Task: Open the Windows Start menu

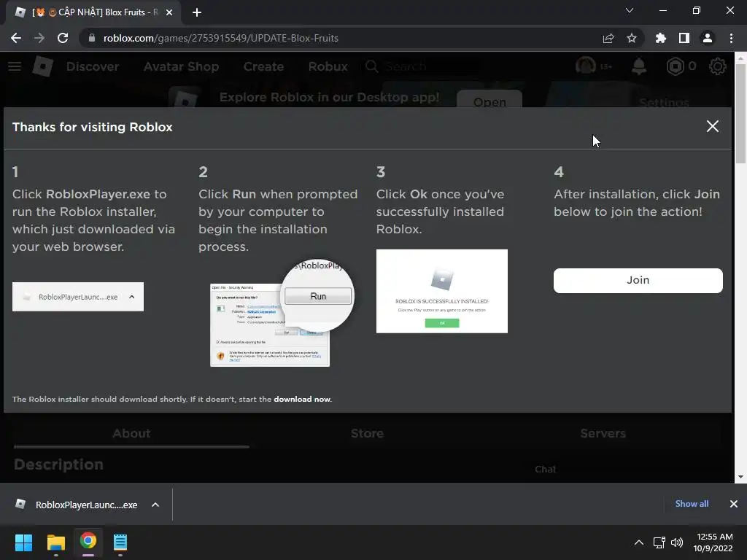Action: click(x=23, y=542)
